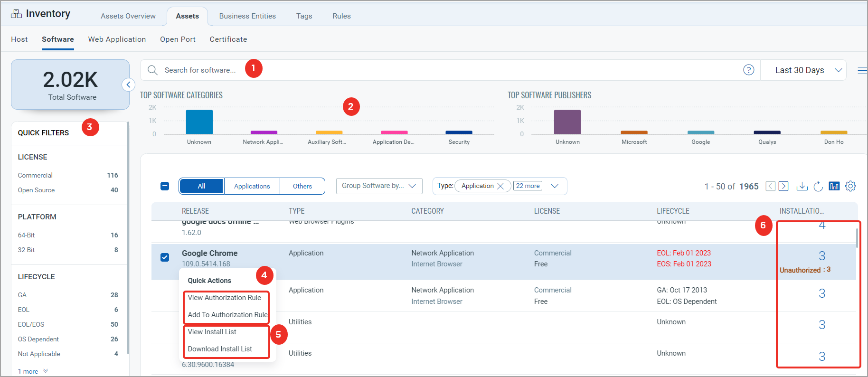Switch to the Open Port sub-tab
Screen dimensions: 868x377
[178, 39]
